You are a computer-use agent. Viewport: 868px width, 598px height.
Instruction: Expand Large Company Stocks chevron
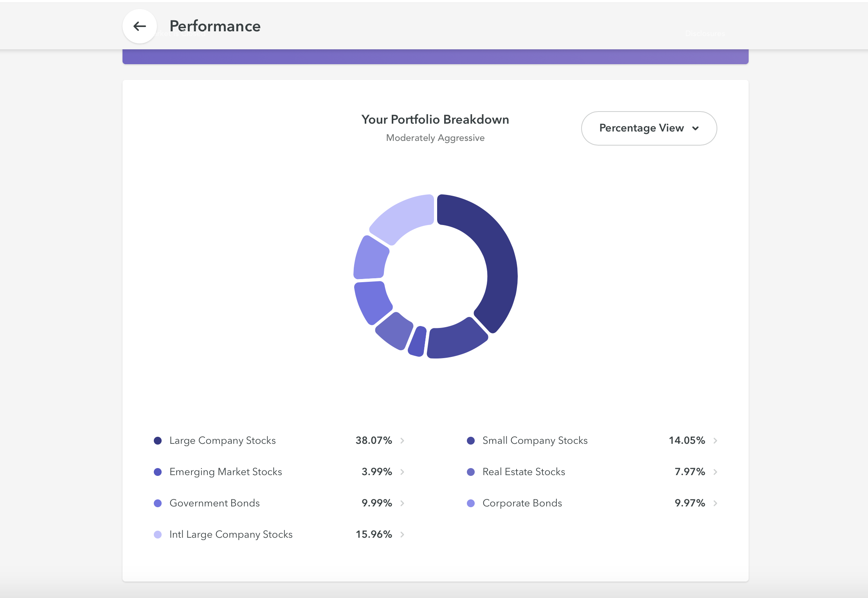402,441
